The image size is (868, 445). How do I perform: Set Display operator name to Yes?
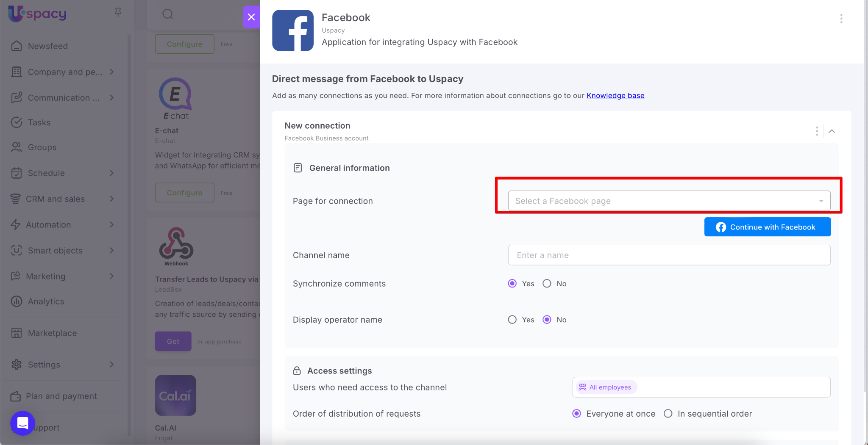512,320
